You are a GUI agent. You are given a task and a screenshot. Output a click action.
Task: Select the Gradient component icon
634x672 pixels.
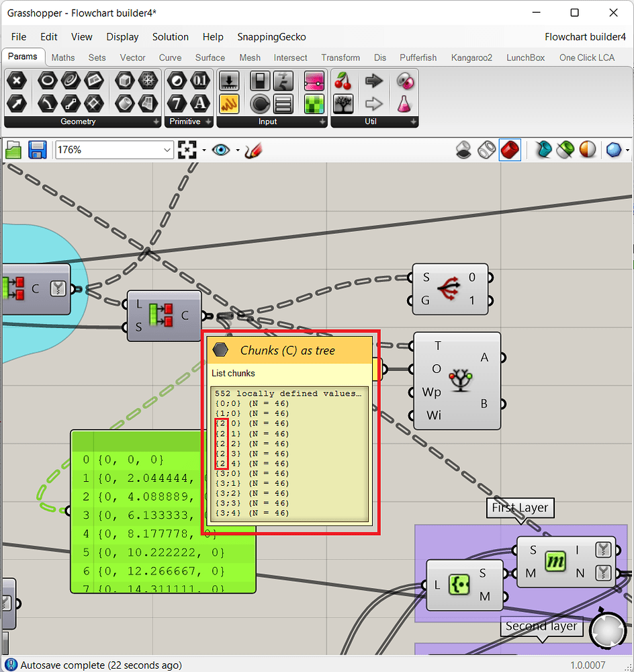coord(314,81)
